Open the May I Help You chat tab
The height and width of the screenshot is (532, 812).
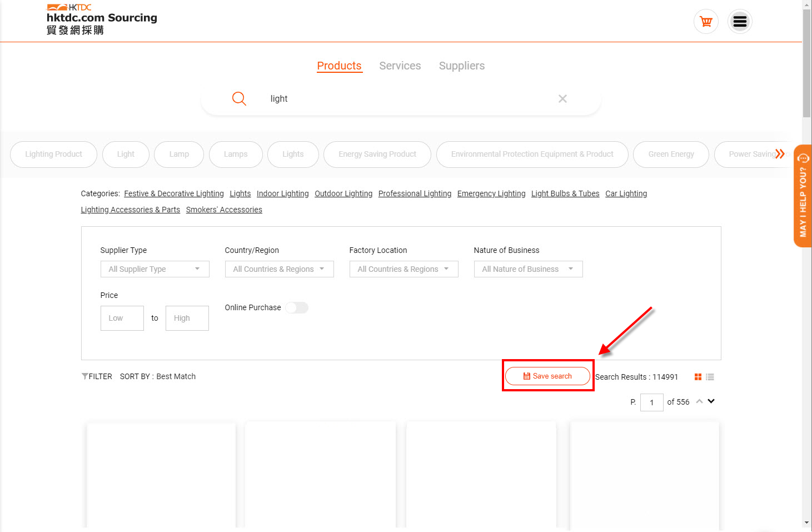pyautogui.click(x=803, y=196)
